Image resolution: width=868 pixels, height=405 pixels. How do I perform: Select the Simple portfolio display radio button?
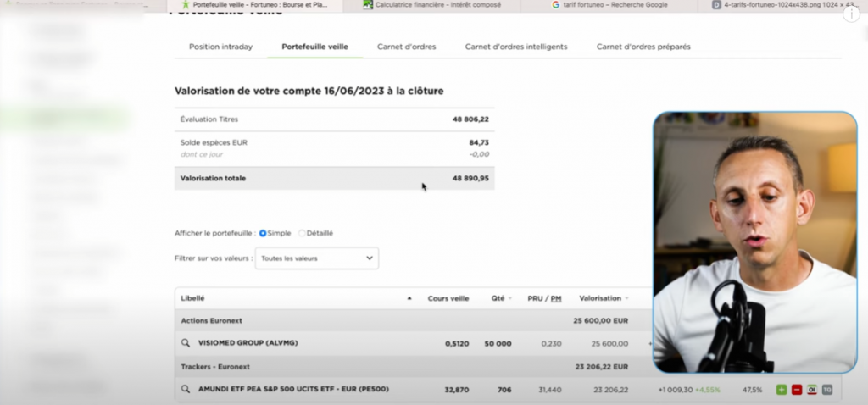click(263, 233)
